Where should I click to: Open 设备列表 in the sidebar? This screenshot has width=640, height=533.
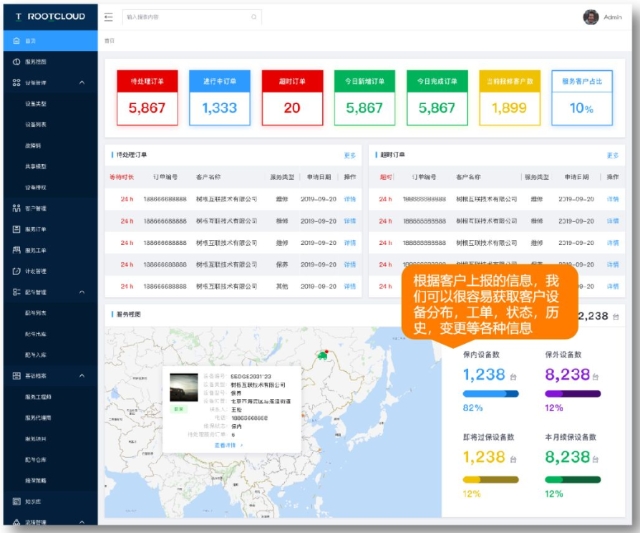pos(35,124)
